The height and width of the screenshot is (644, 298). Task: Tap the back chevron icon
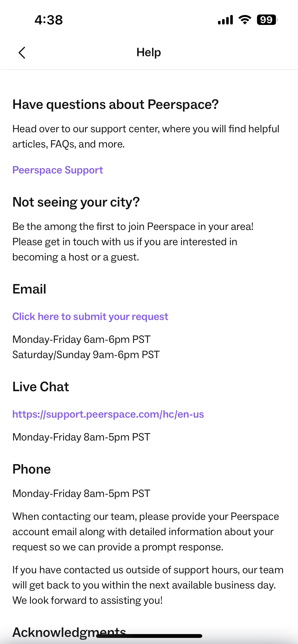pos(22,53)
